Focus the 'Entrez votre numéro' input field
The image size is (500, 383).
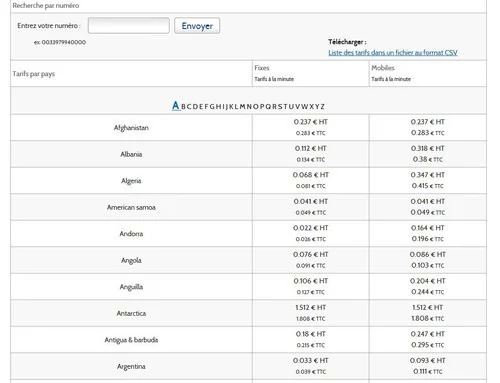tap(129, 26)
